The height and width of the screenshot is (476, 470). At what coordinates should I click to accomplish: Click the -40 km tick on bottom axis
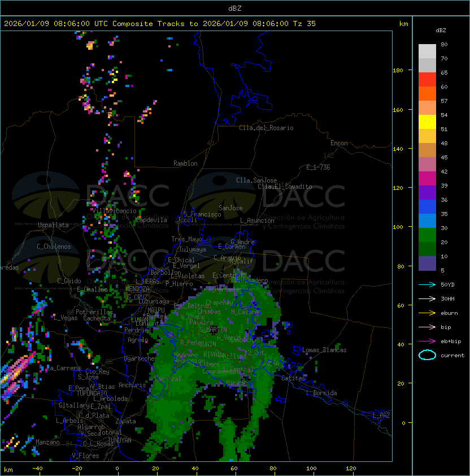[x=38, y=469]
